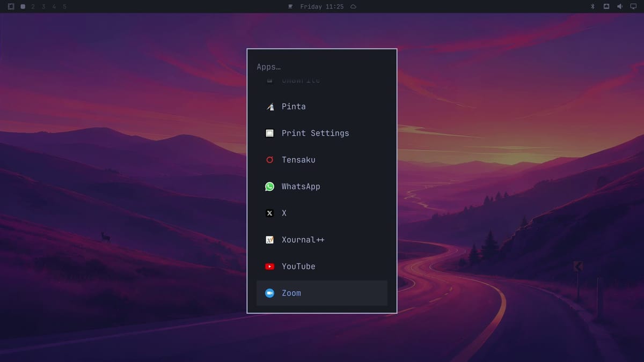Click the blue Zoom camera icon
The image size is (644, 362).
(x=270, y=293)
